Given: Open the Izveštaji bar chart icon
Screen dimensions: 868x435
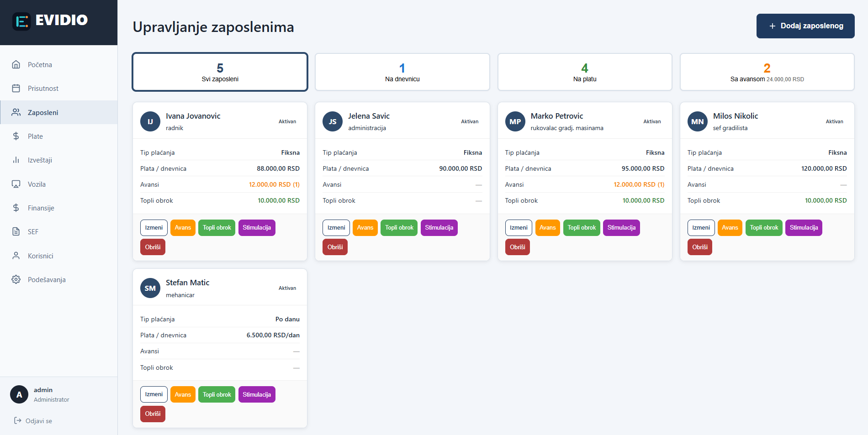Looking at the screenshot, I should click(x=16, y=160).
